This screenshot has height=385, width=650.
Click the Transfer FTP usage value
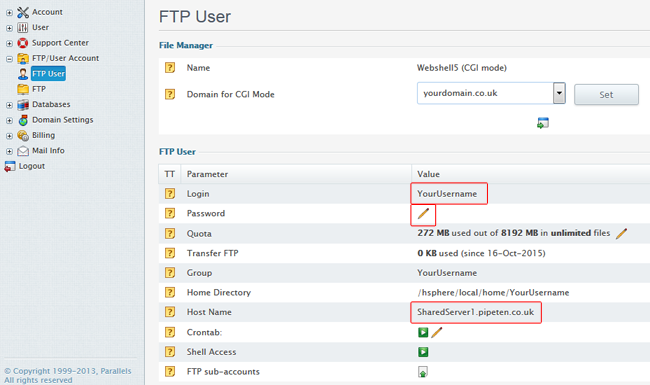coord(481,253)
